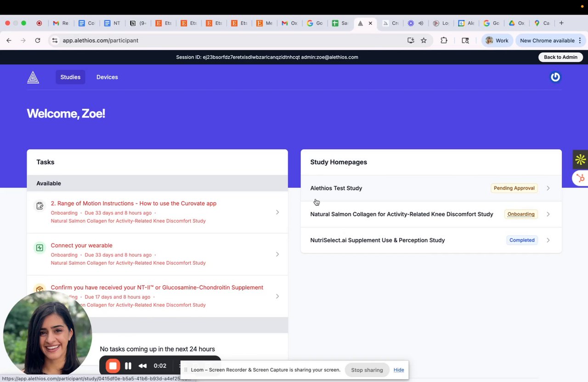This screenshot has width=588, height=382.
Task: Go back using browser back arrow
Action: click(9, 40)
